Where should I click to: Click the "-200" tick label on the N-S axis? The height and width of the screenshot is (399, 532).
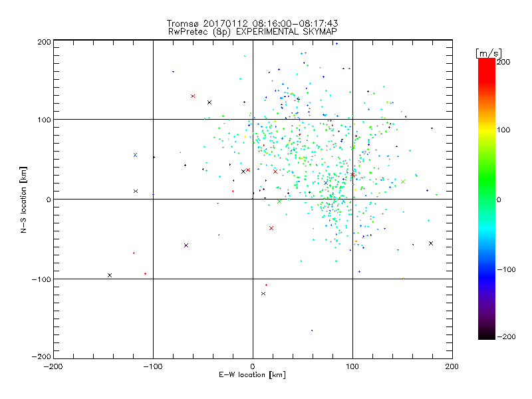pos(41,356)
